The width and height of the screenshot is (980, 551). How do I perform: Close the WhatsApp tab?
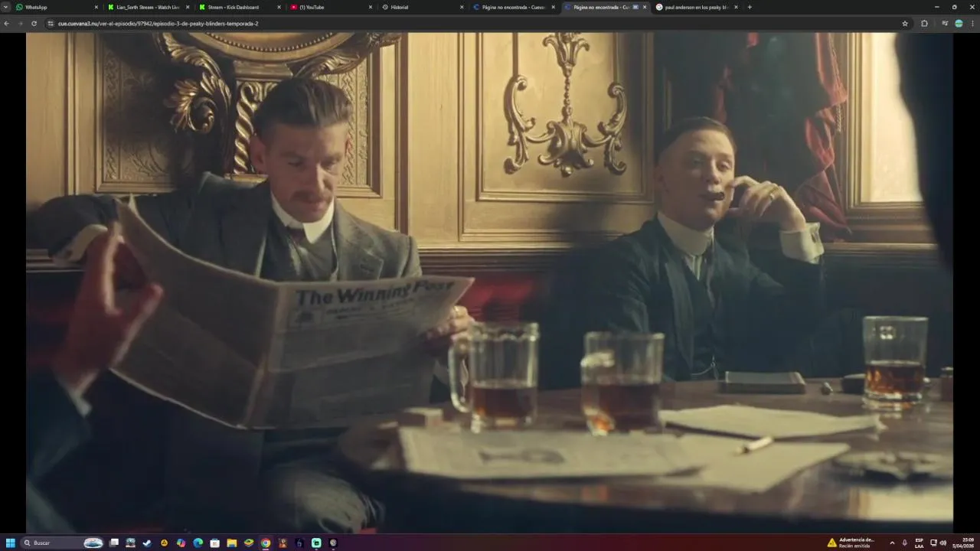pyautogui.click(x=96, y=7)
